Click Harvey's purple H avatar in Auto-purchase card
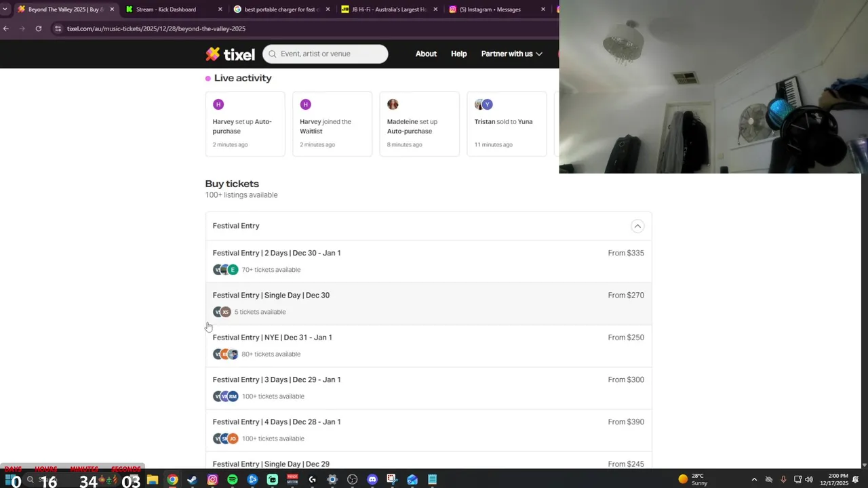868x488 pixels. 218,104
